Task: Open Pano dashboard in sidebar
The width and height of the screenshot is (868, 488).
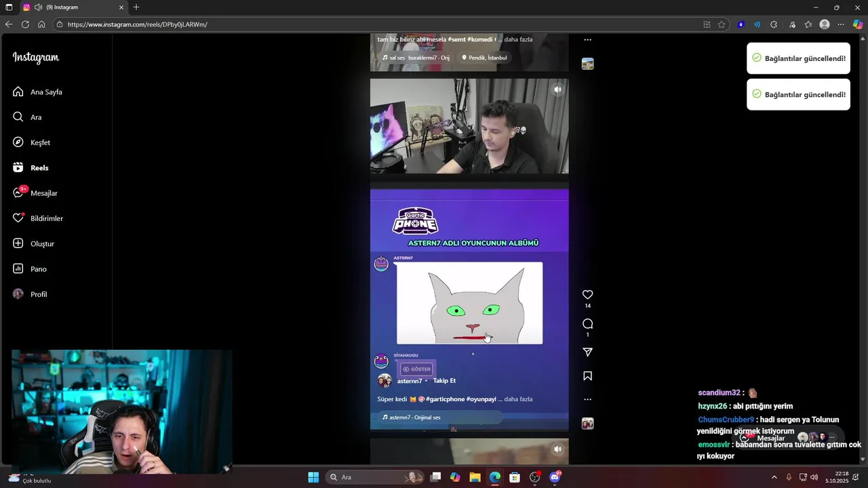Action: [30, 269]
